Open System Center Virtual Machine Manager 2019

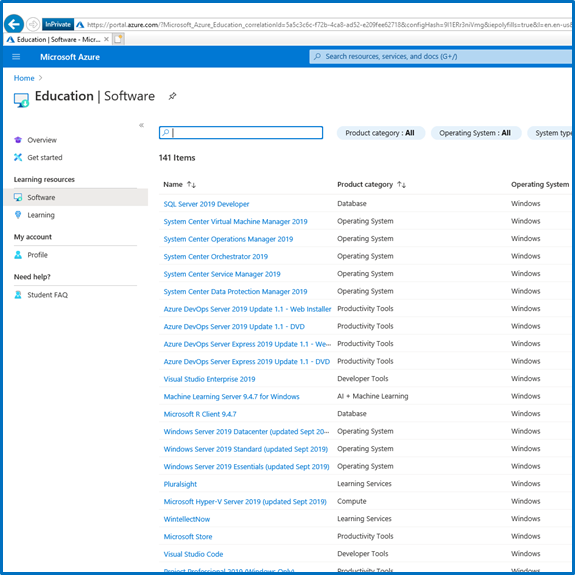tap(235, 221)
